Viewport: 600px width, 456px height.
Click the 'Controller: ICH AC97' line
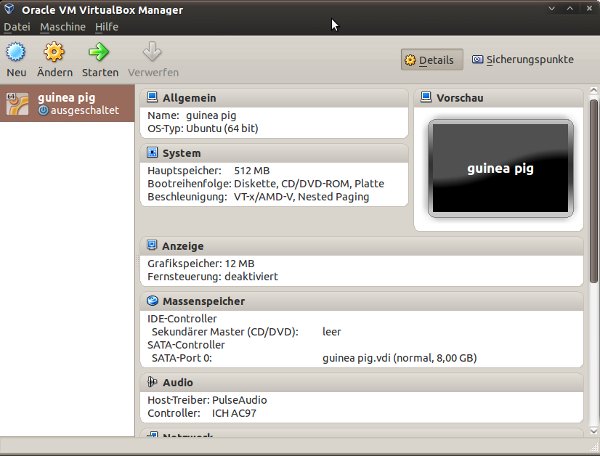pos(202,413)
